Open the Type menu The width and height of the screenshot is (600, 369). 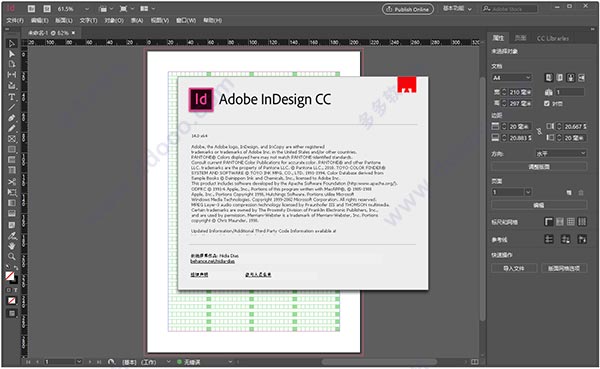(x=88, y=20)
